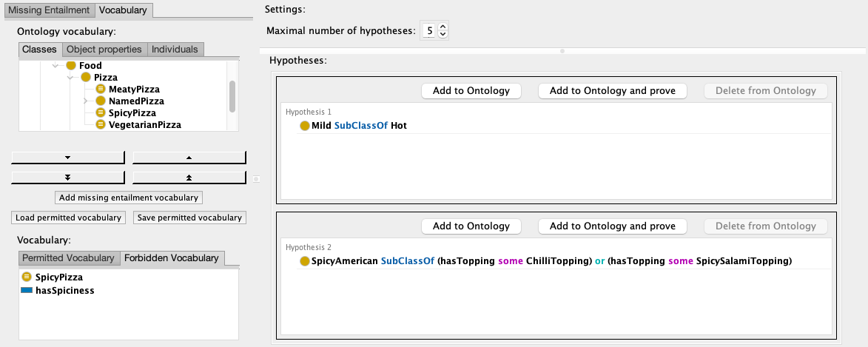This screenshot has height=347, width=868.
Task: Click the SpicyAmerican class icon in Hypothesis 2
Action: click(304, 261)
